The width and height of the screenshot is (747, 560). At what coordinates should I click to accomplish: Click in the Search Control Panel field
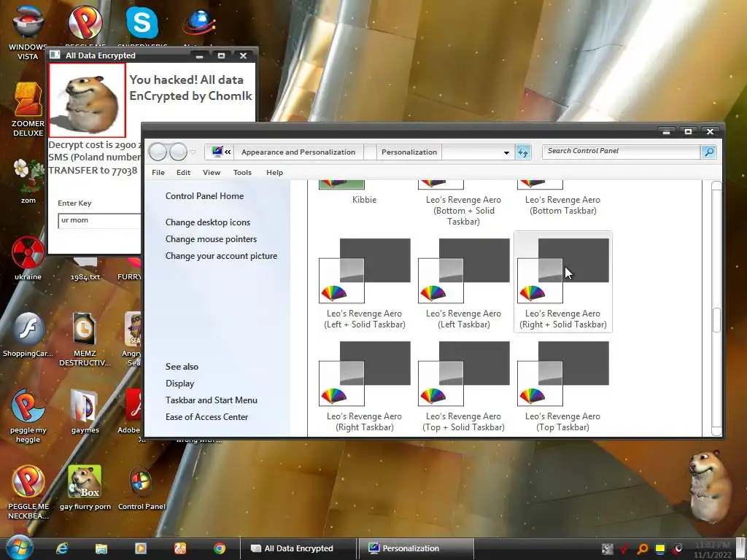pos(622,152)
